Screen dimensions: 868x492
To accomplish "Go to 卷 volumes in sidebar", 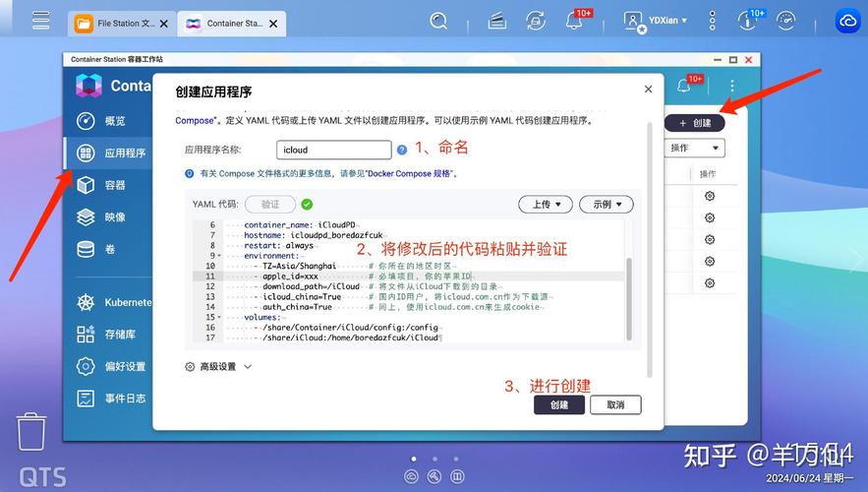I will pos(87,250).
